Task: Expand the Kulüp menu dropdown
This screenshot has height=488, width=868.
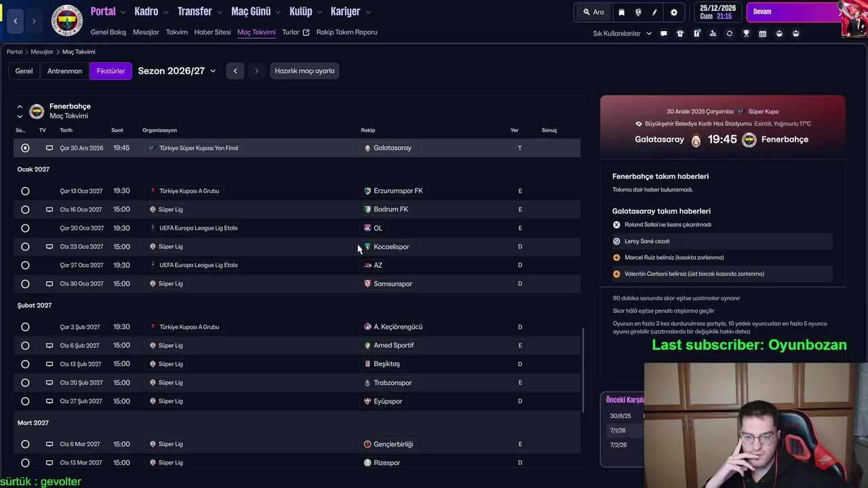Action: 319,12
